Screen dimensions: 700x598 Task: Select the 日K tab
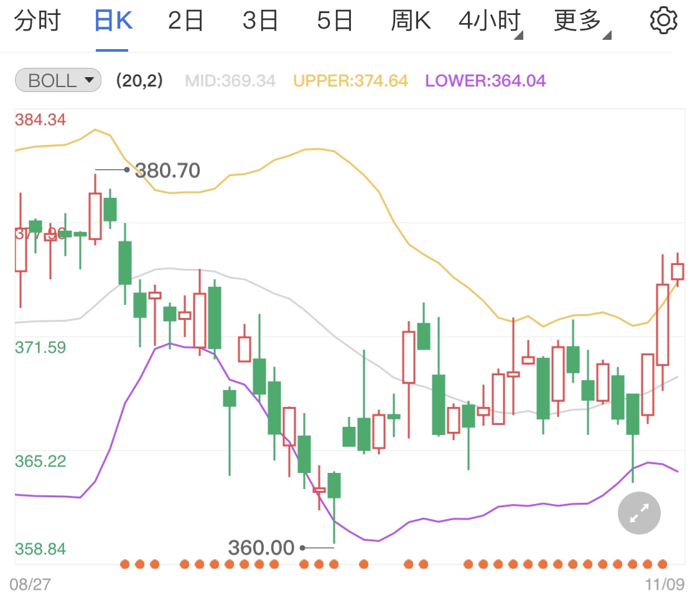113,21
